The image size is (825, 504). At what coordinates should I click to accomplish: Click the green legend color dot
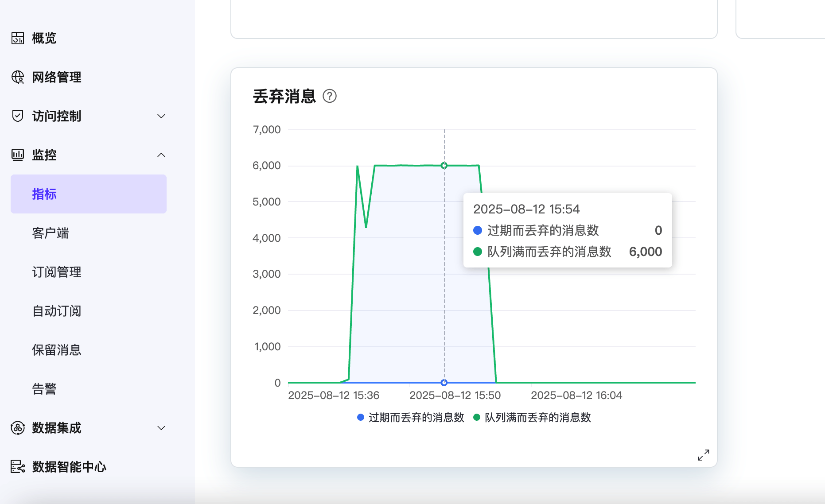tap(476, 417)
